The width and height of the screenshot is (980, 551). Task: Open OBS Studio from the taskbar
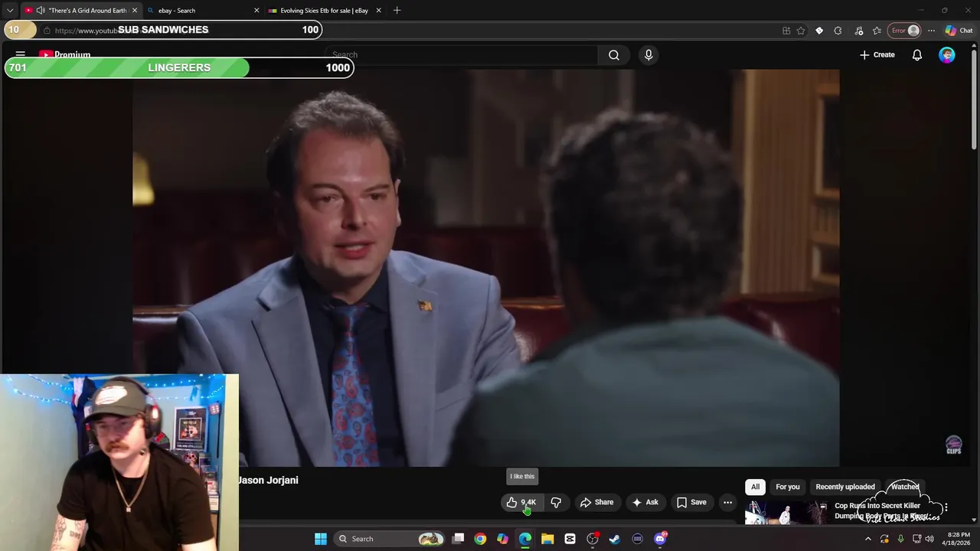point(593,539)
